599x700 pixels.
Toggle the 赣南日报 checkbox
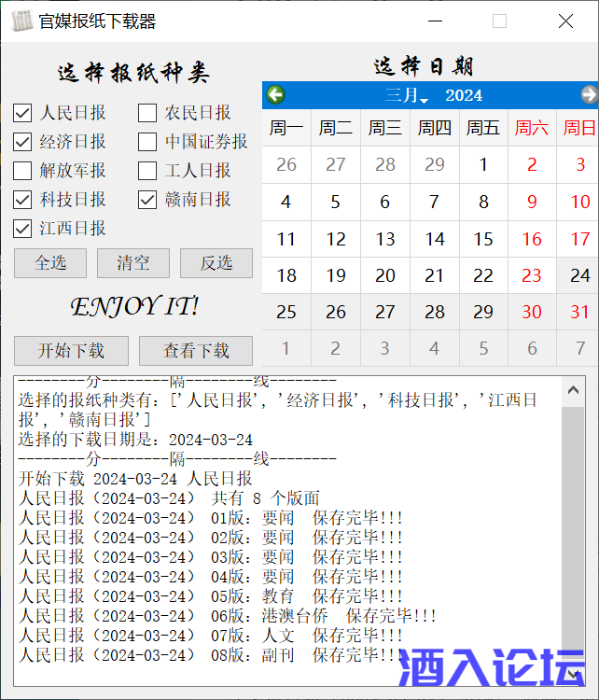pyautogui.click(x=147, y=200)
